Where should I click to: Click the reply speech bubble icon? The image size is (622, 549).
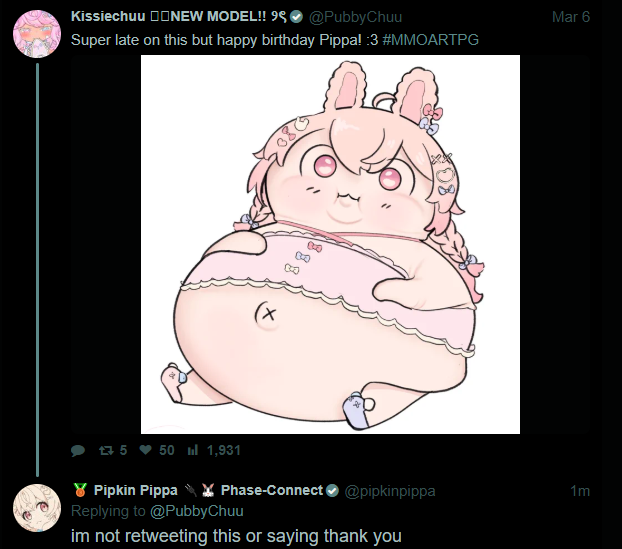[x=78, y=451]
